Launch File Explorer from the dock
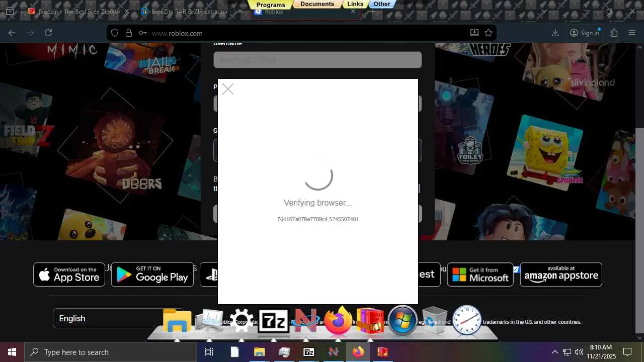644x362 pixels. pos(177,321)
